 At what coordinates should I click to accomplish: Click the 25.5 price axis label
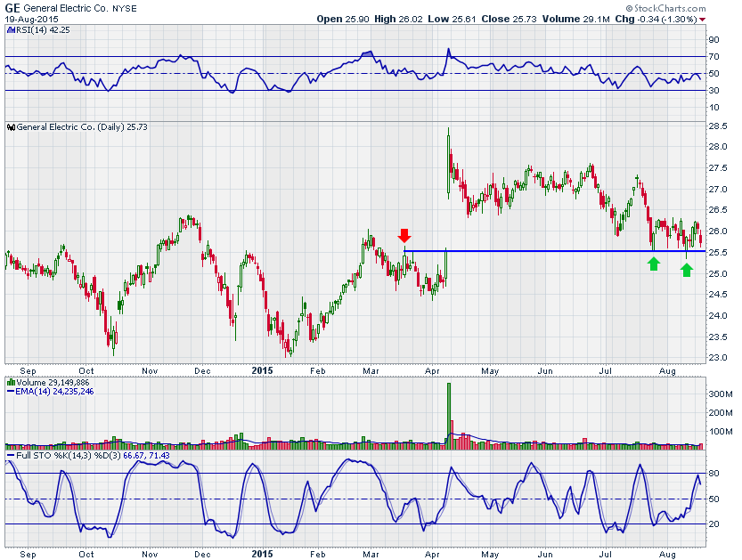click(718, 253)
